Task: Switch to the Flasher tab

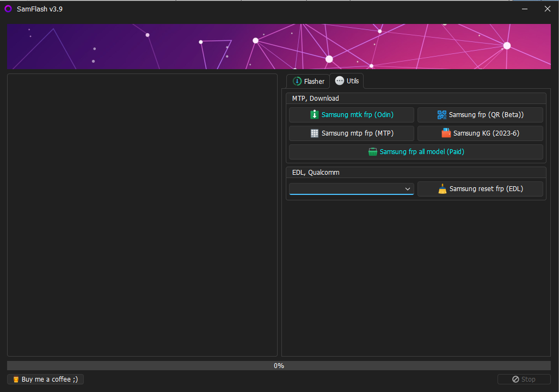Action: tap(309, 81)
